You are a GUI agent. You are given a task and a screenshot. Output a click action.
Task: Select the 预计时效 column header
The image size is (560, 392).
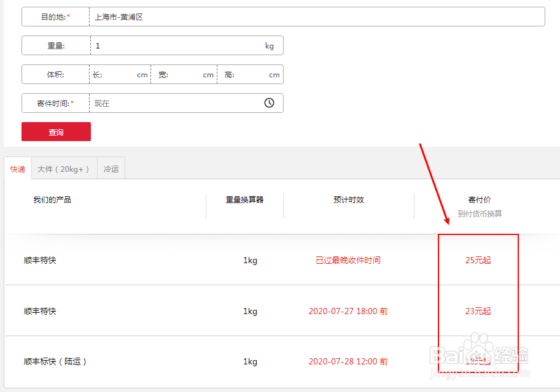coord(349,200)
